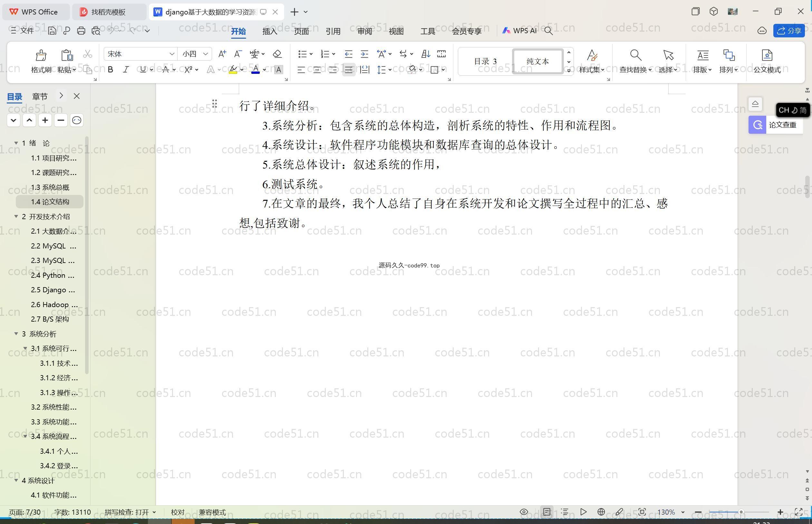The height and width of the screenshot is (524, 812).
Task: Open Find and Replace (查找替换) magnifier
Action: coord(635,55)
